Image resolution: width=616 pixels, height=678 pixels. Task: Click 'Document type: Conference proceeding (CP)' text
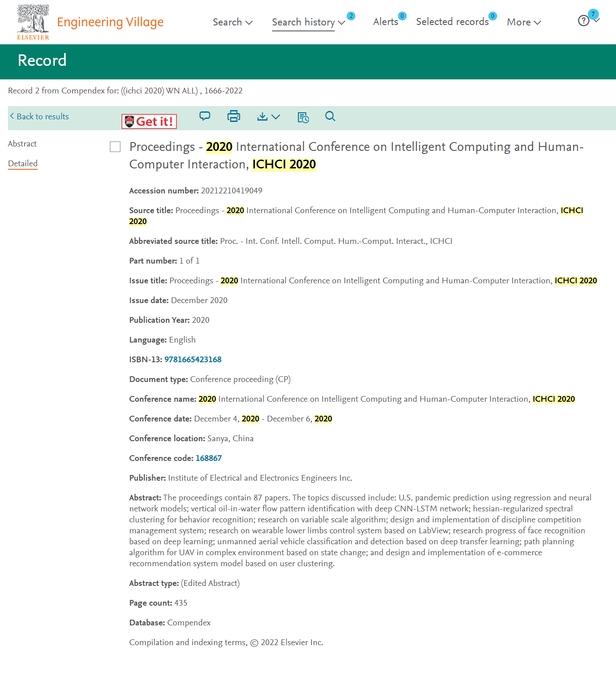click(210, 379)
